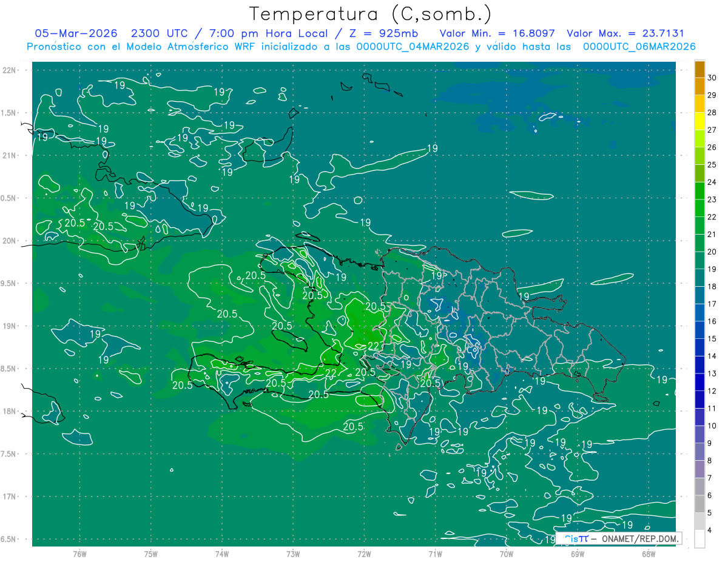Click the 68W longitude label
This screenshot has height=562, width=728.
(x=648, y=554)
